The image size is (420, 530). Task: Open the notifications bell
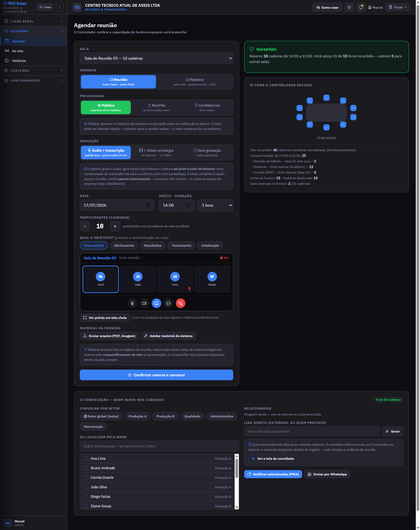(361, 7)
